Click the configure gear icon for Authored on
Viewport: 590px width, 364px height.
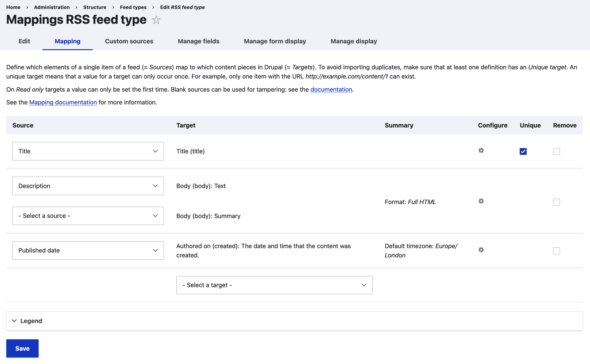click(481, 250)
